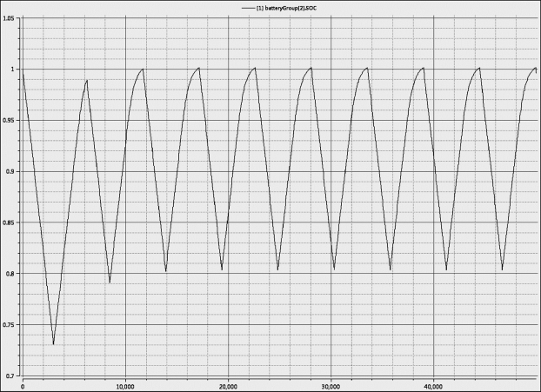
Task: Click the 0.85 y-axis tick label
Action: pos(9,223)
